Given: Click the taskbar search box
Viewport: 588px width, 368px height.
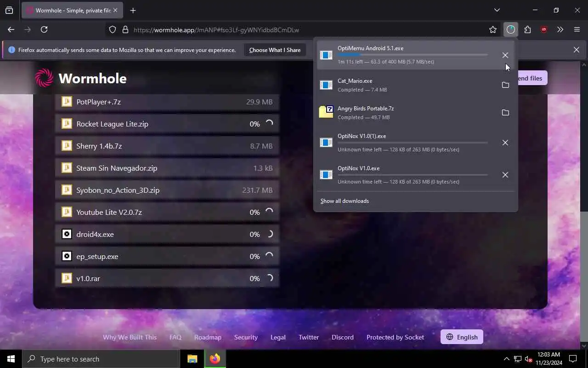Looking at the screenshot, I should coord(101,359).
